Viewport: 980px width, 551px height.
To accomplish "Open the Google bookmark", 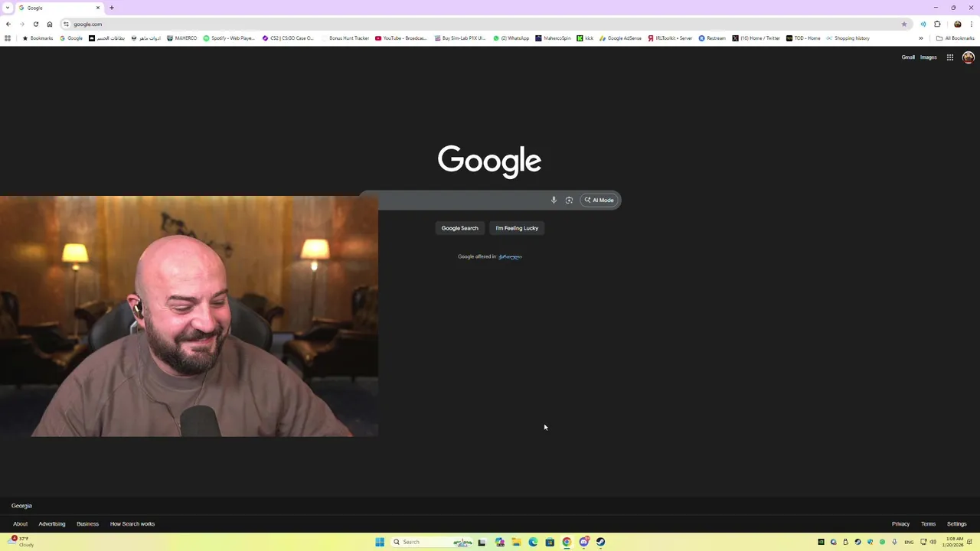I will click(x=71, y=38).
